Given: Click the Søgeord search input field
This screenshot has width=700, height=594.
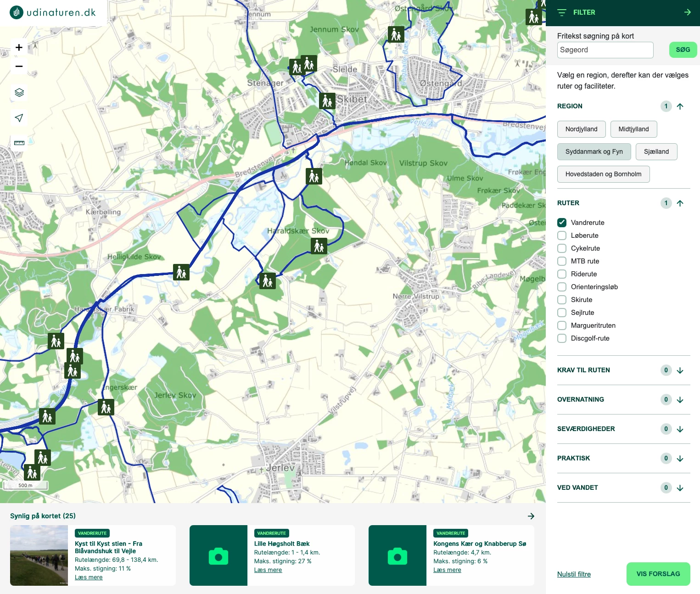Looking at the screenshot, I should [x=605, y=50].
